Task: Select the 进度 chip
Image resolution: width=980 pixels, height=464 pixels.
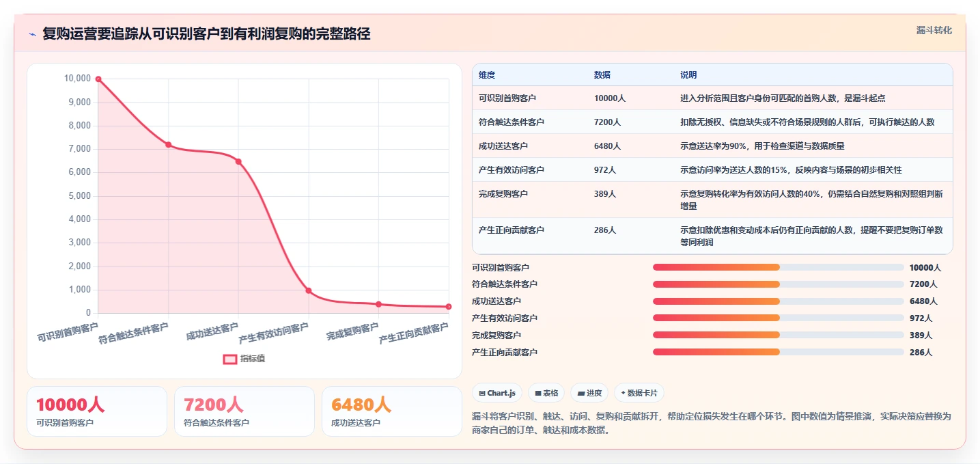Action: (x=589, y=393)
